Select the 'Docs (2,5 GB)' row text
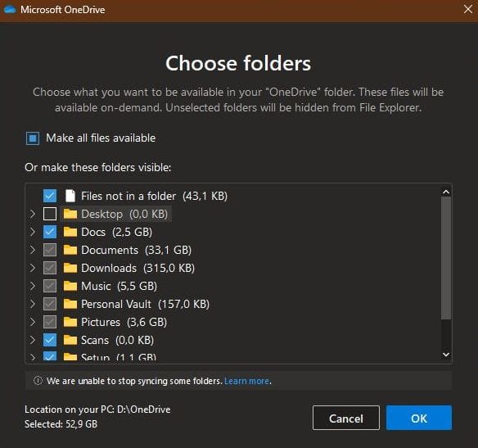This screenshot has width=478, height=448. [x=116, y=232]
